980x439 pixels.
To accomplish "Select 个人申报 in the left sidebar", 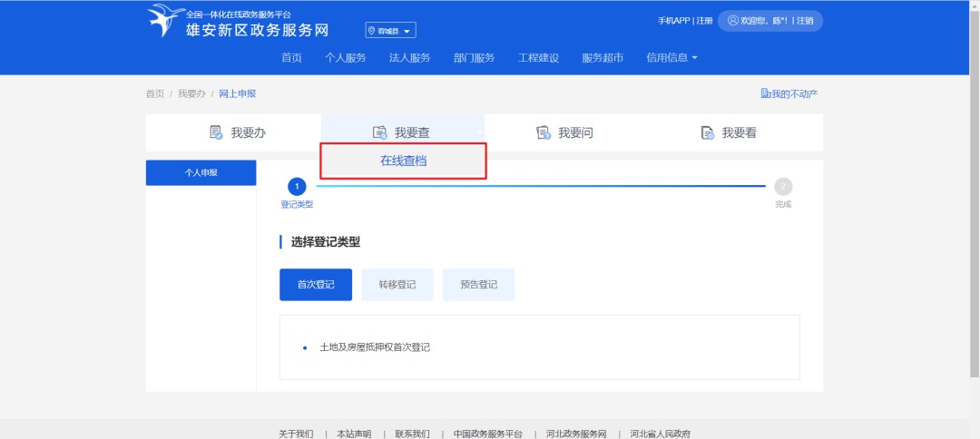I will 201,173.
